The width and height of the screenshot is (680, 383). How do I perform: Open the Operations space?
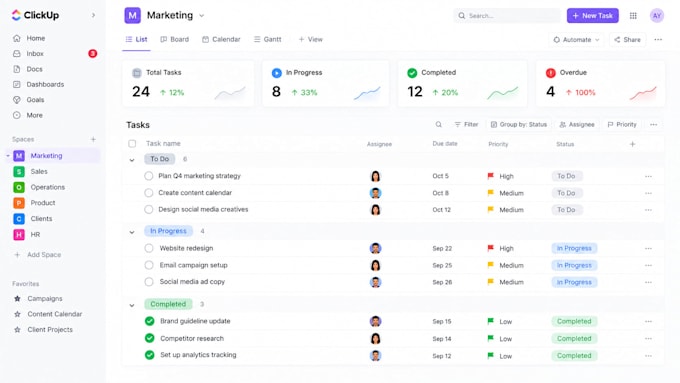[47, 187]
